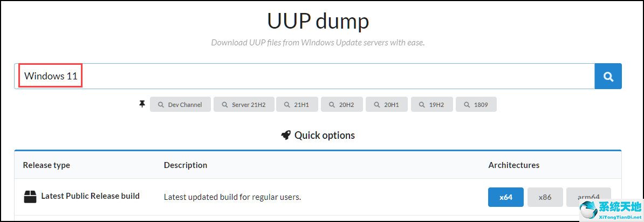Screen dimensions: 644x222
Task: Click the pin icon before quick searches
Action: point(142,104)
